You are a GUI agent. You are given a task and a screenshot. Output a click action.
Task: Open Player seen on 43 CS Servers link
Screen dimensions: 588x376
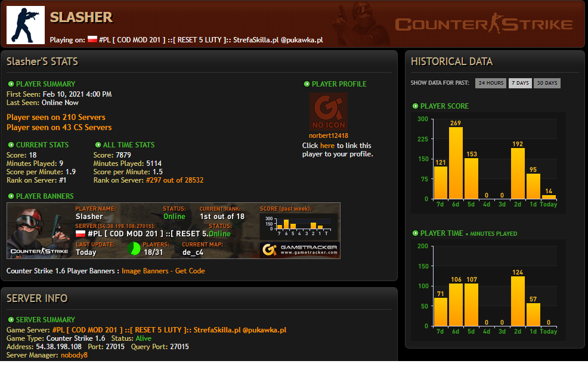point(59,127)
